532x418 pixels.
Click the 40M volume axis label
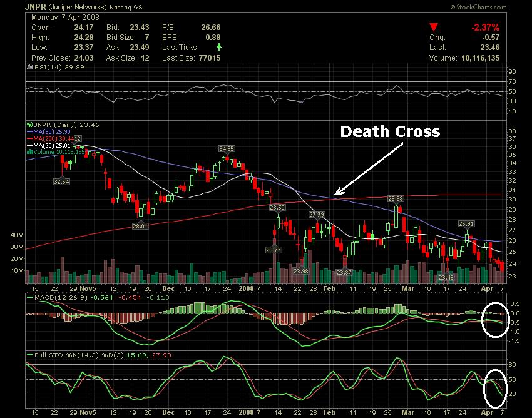click(x=17, y=235)
